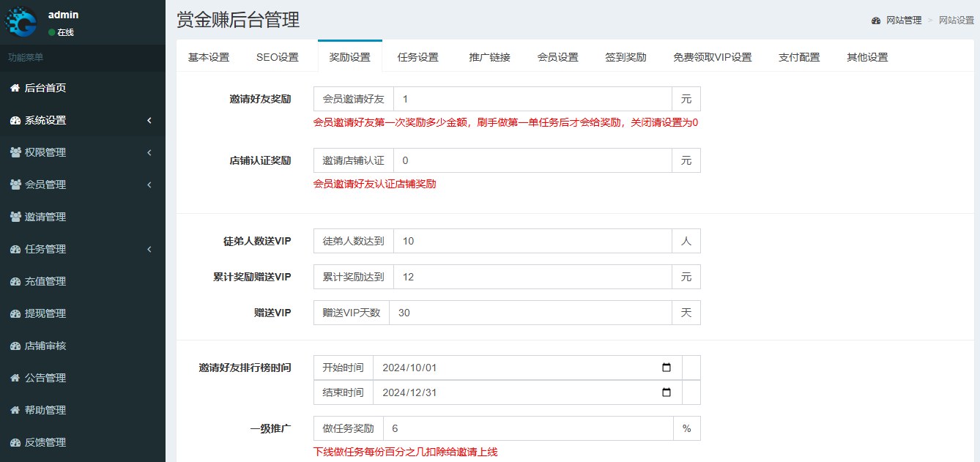Click the admin avatar logo at top left
Image resolution: width=980 pixels, height=462 pixels.
[x=23, y=23]
